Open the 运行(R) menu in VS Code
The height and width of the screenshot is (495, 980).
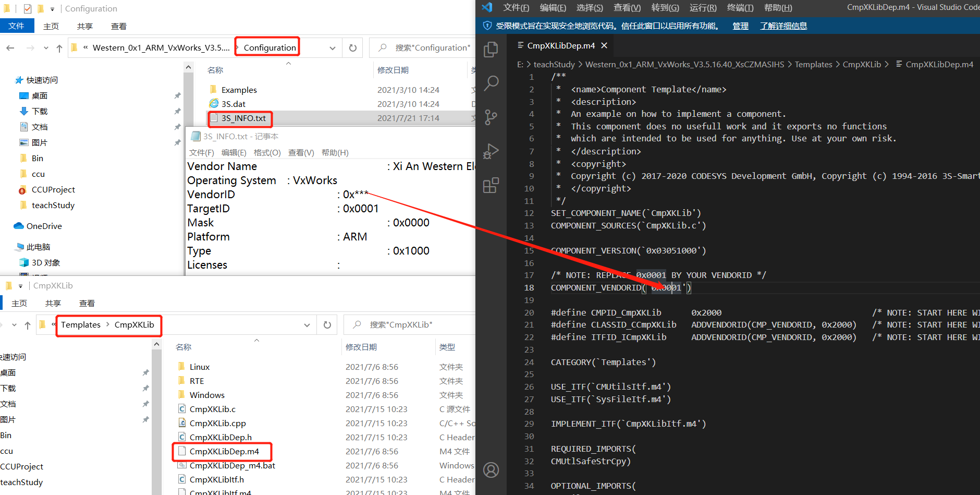tap(703, 8)
